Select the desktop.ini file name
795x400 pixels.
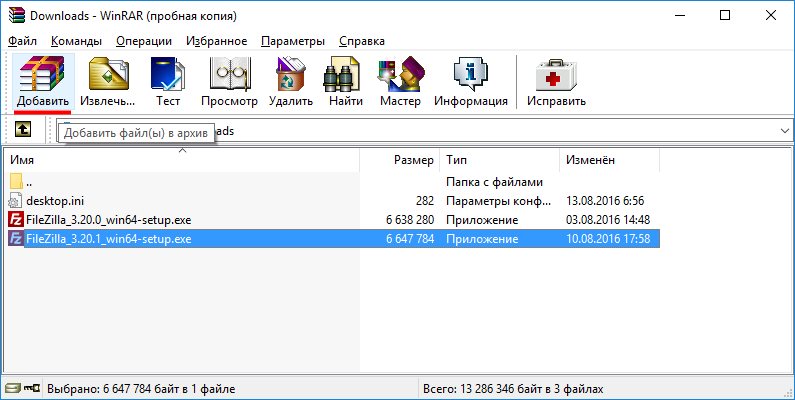(x=55, y=201)
